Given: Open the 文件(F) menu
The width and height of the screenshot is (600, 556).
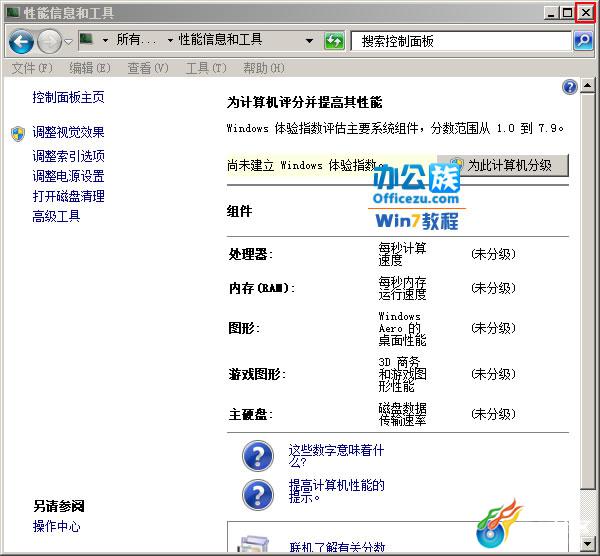Looking at the screenshot, I should click(32, 68).
